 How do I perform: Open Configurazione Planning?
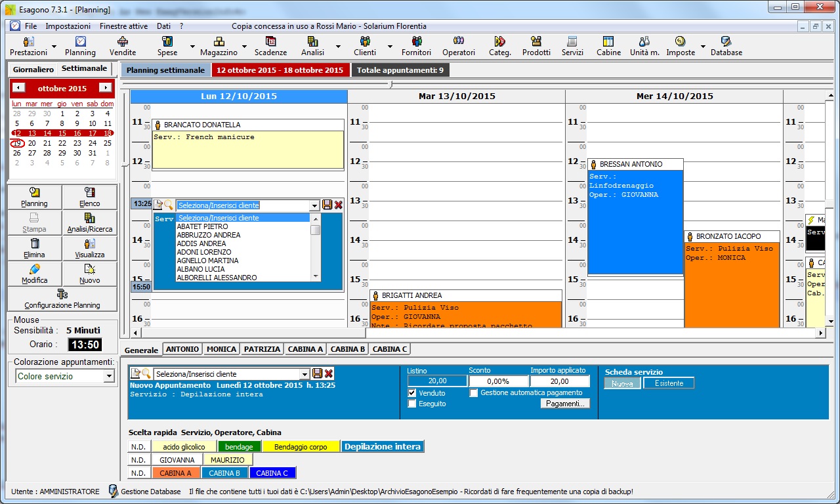coord(62,299)
